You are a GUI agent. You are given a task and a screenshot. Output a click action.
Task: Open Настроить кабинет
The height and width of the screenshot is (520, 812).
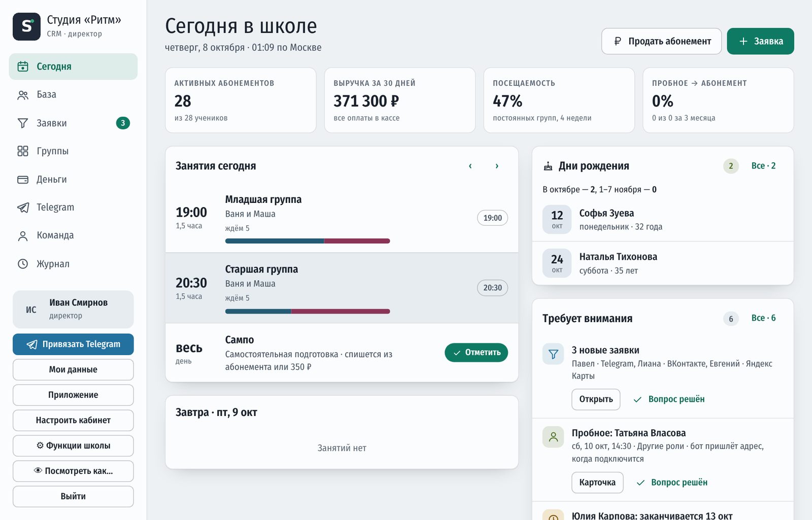click(x=73, y=421)
